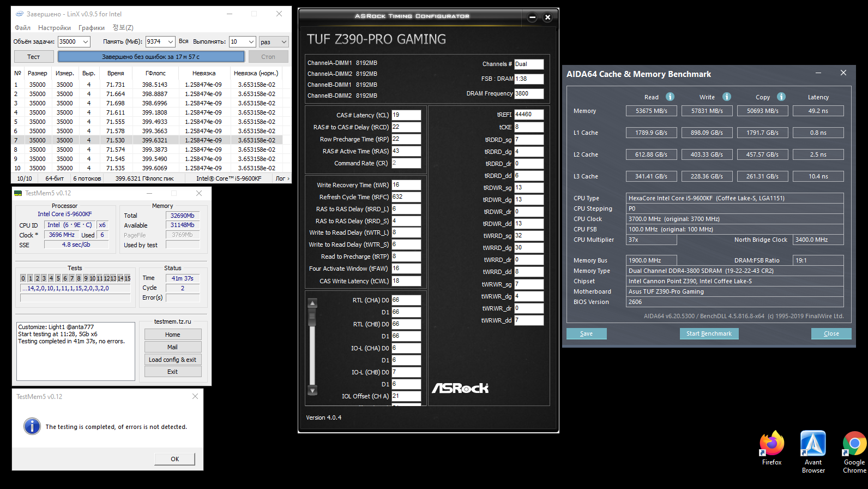Open the 'раз' units dropdown in LinX

(274, 41)
